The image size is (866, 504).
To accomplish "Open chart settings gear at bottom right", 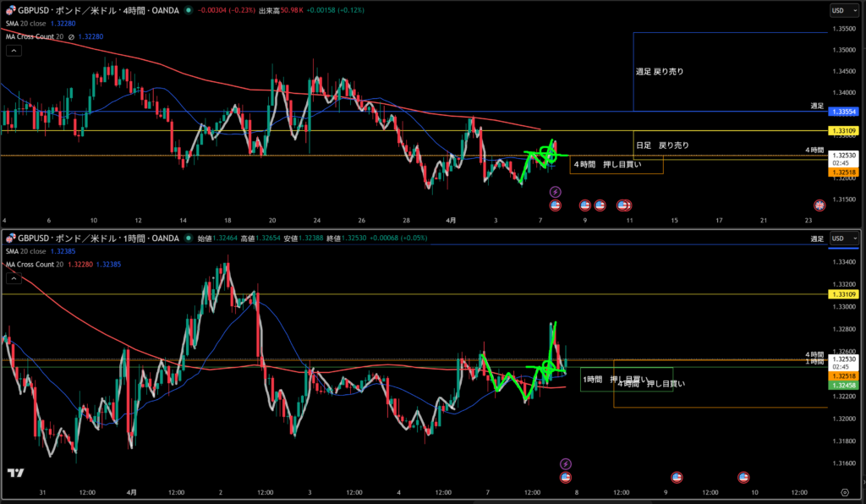I will coord(844,491).
